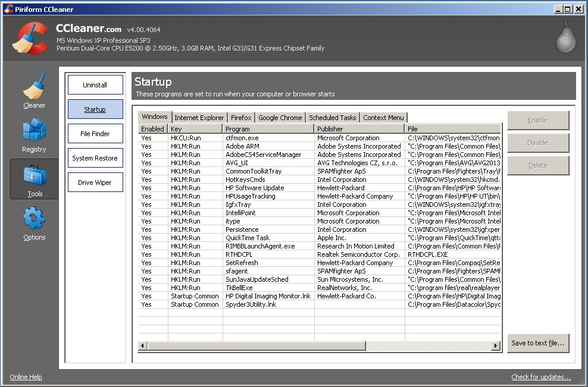Click the Delete button
Image resolution: width=588 pixels, height=387 pixels.
coord(538,165)
